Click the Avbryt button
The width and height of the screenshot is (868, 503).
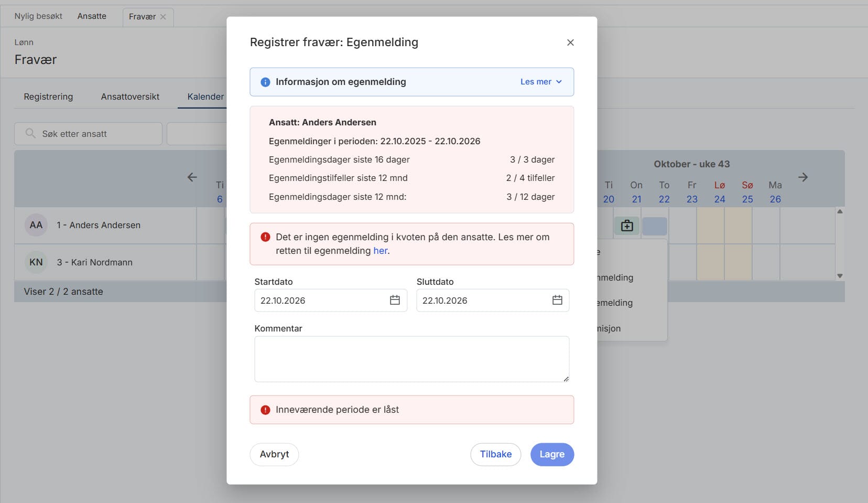pyautogui.click(x=274, y=454)
